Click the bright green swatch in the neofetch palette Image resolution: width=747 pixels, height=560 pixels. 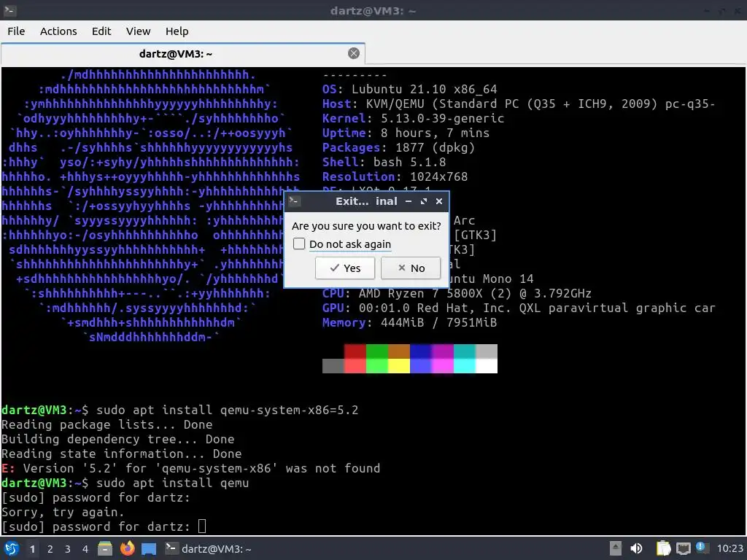(377, 366)
